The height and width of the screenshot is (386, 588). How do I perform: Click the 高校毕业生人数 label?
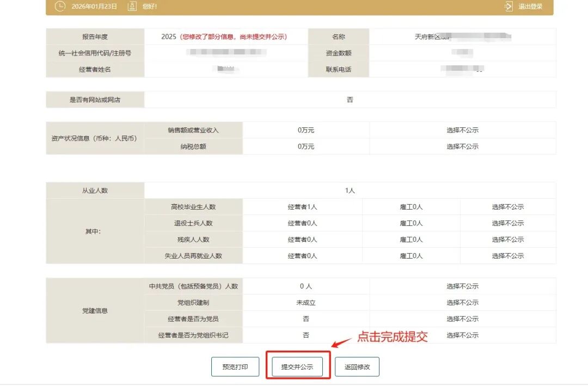click(193, 207)
